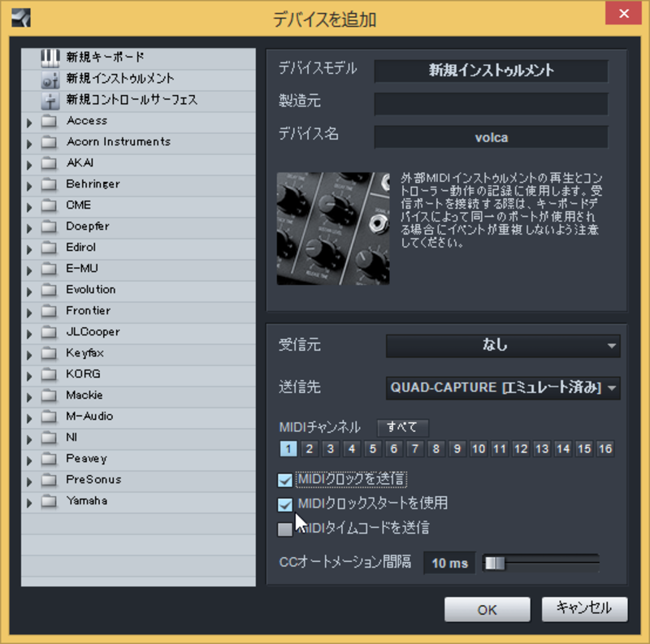Screen dimensions: 650x644
Task: Expand the Access manufacturer tree arrow
Action: 29,123
